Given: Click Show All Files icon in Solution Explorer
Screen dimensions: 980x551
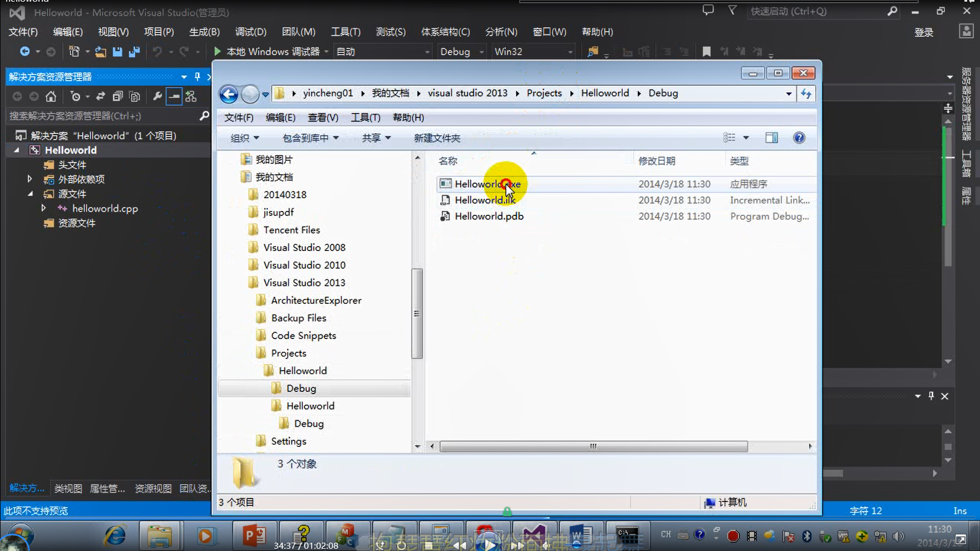Looking at the screenshot, I should (x=134, y=96).
